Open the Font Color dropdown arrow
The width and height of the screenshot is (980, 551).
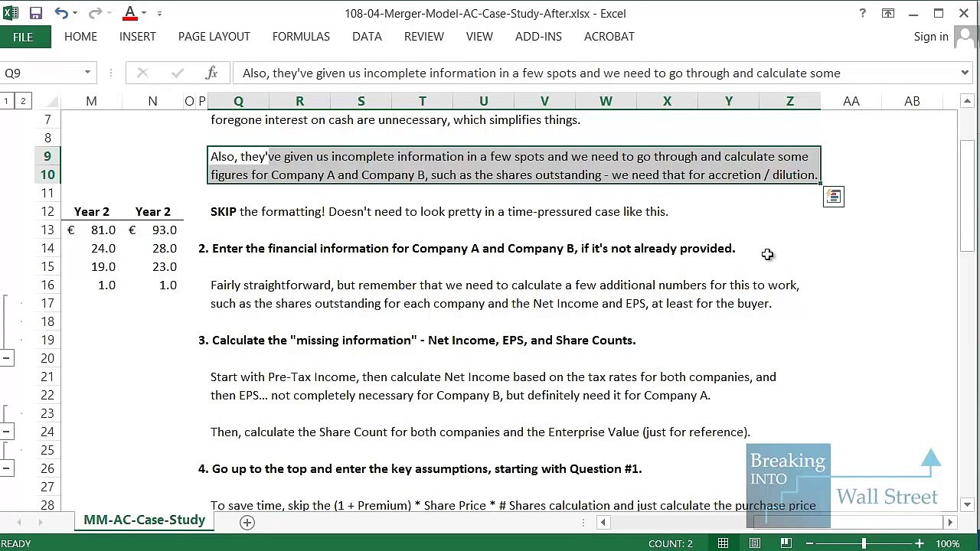coord(143,13)
